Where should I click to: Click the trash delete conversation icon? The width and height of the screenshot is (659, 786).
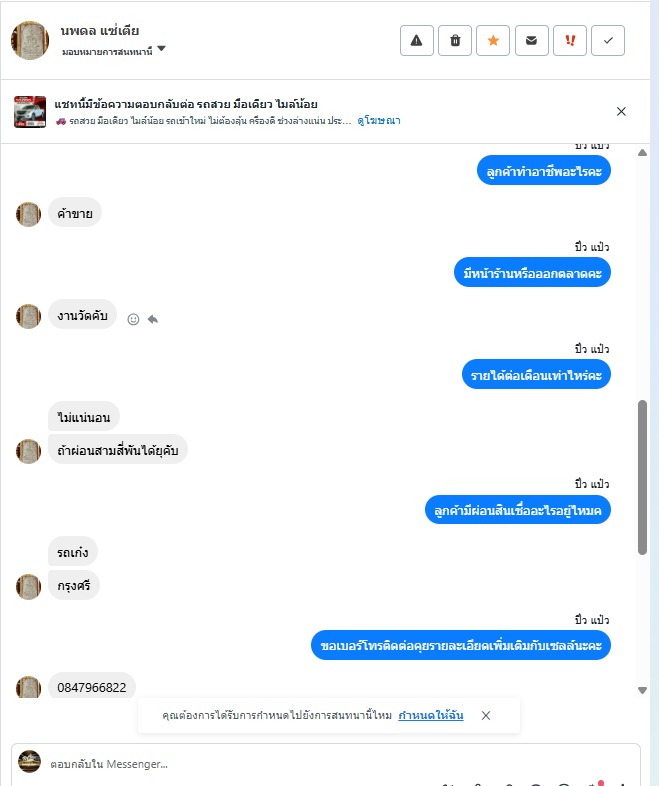point(455,41)
